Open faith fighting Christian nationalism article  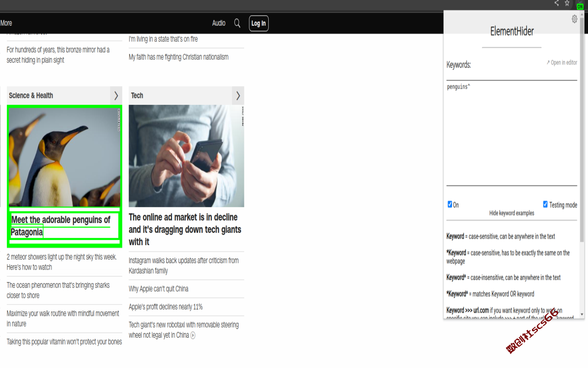pyautogui.click(x=178, y=57)
